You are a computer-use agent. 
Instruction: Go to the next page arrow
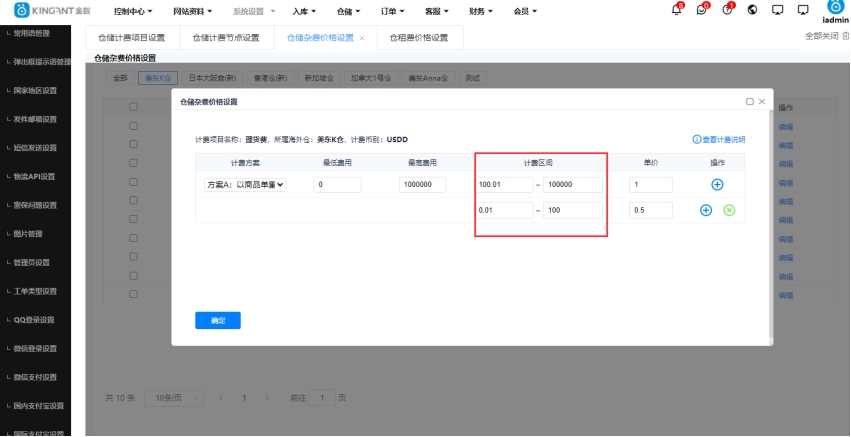click(267, 398)
